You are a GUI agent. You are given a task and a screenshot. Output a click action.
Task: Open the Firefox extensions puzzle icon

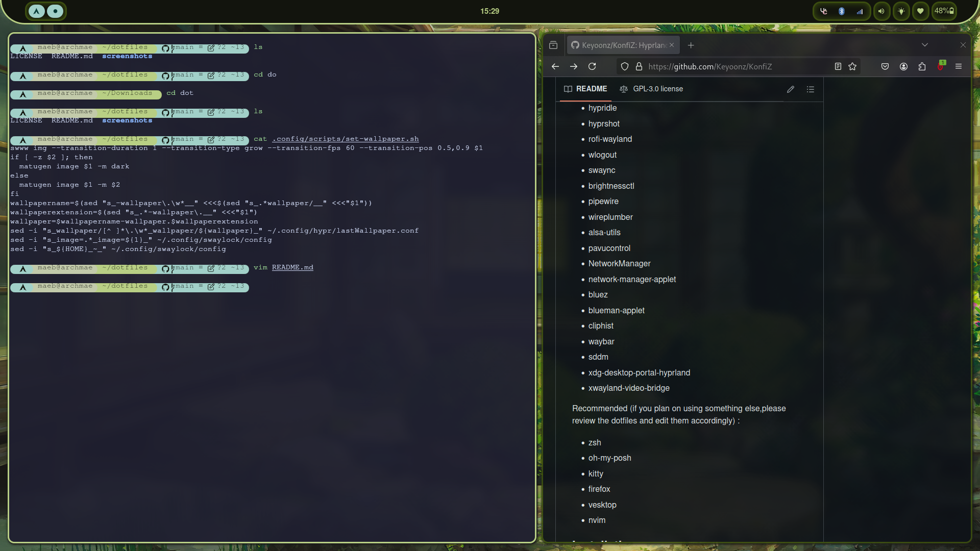coord(922,66)
